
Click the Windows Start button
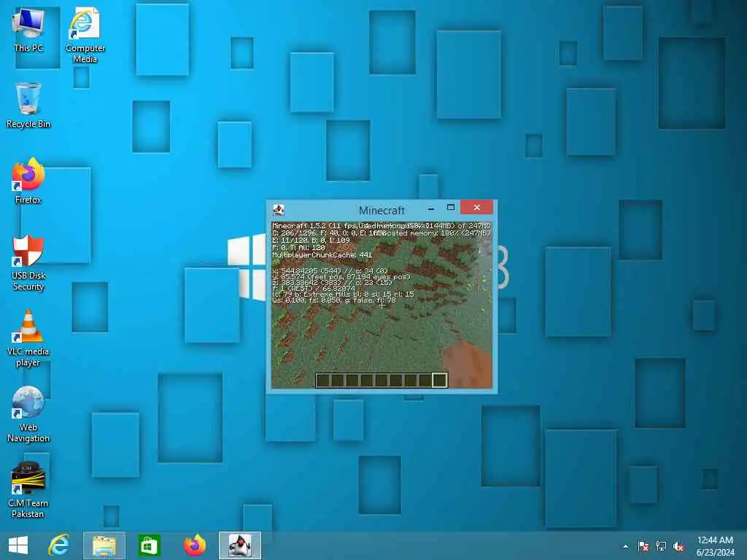[x=18, y=545]
